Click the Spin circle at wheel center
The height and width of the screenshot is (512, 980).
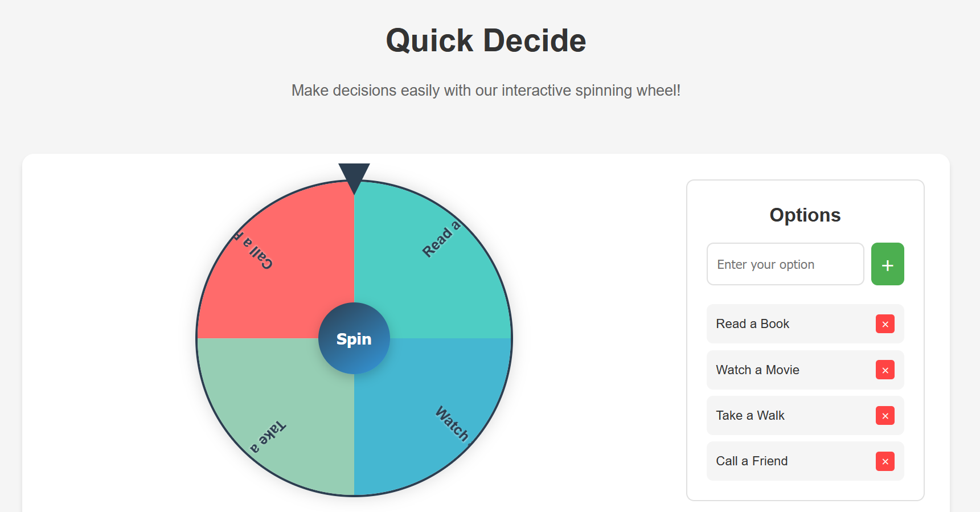354,338
